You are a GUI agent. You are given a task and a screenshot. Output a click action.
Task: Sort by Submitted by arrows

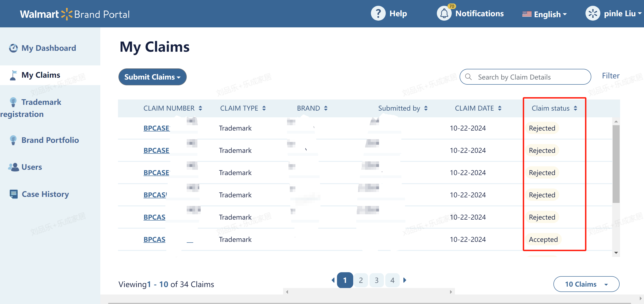pos(426,108)
